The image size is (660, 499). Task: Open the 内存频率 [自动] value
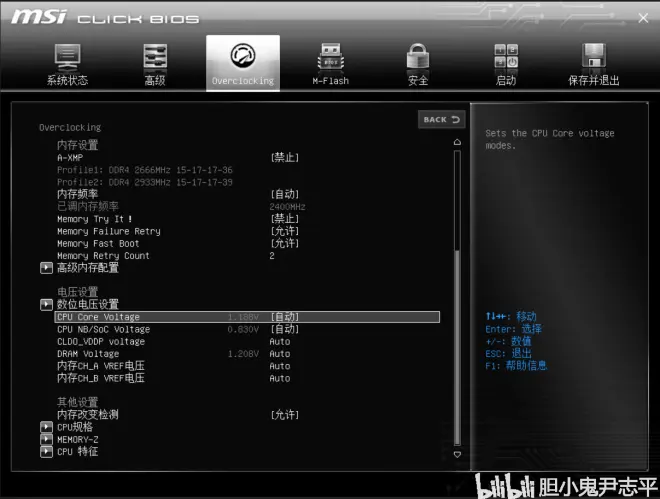[x=285, y=194]
